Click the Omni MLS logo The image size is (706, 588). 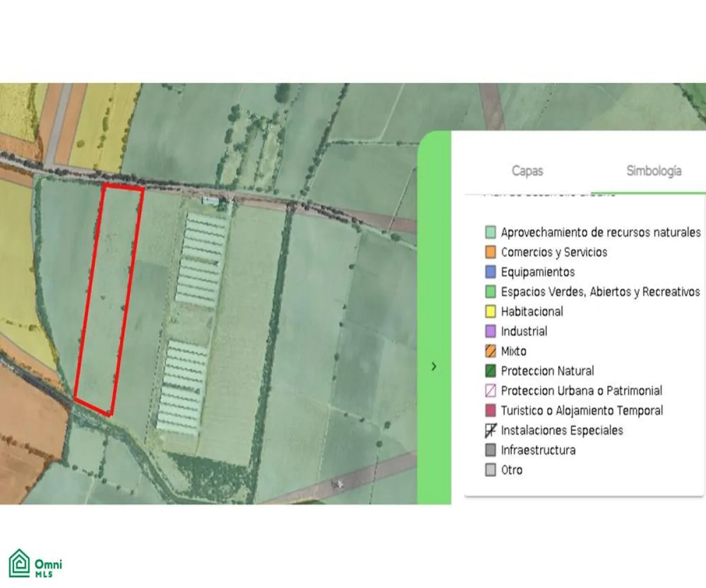(36, 564)
